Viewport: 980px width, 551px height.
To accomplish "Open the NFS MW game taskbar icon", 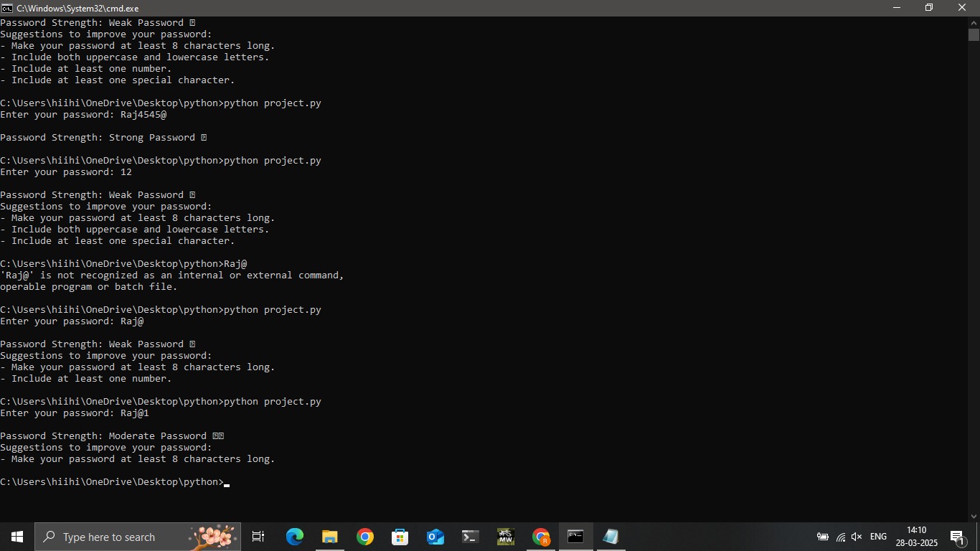I will point(506,537).
